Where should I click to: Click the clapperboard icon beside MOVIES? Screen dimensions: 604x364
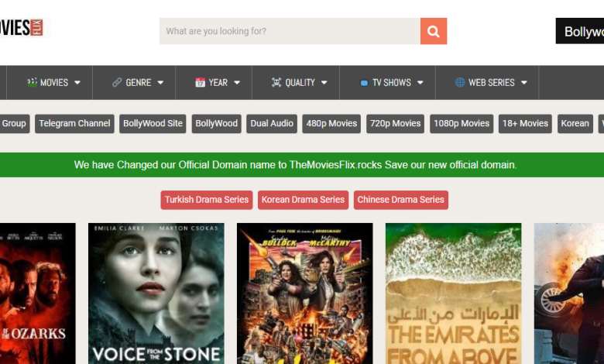pyautogui.click(x=32, y=82)
